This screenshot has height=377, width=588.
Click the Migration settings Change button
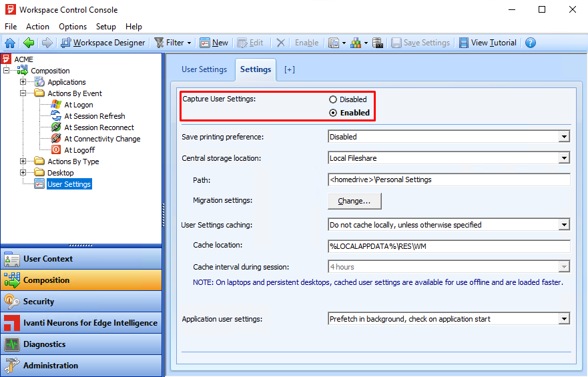tap(354, 202)
